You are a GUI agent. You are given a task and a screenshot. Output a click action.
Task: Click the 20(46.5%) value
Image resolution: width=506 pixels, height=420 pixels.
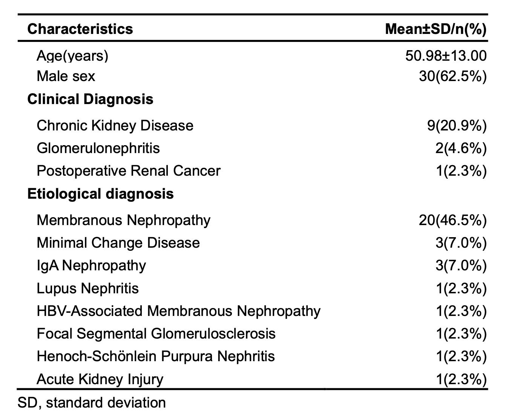click(x=452, y=220)
